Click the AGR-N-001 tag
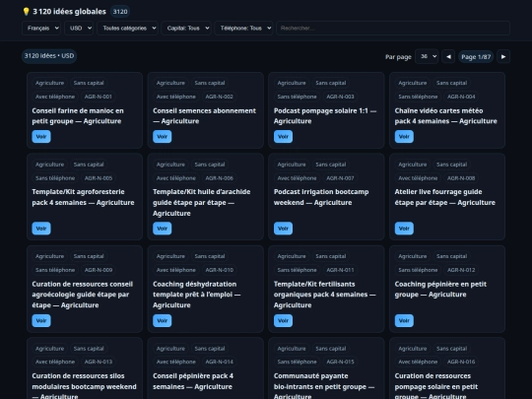The width and height of the screenshot is (532, 399). point(99,97)
